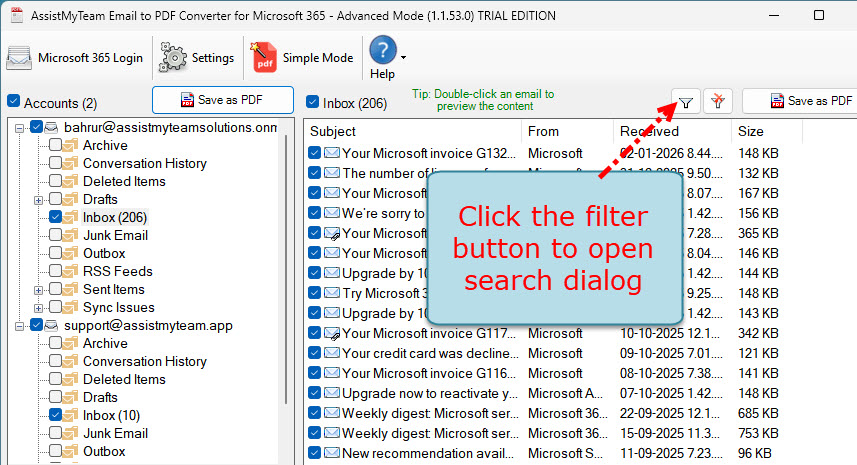Open Microsoft 365 Login
The image size is (857, 465).
76,58
